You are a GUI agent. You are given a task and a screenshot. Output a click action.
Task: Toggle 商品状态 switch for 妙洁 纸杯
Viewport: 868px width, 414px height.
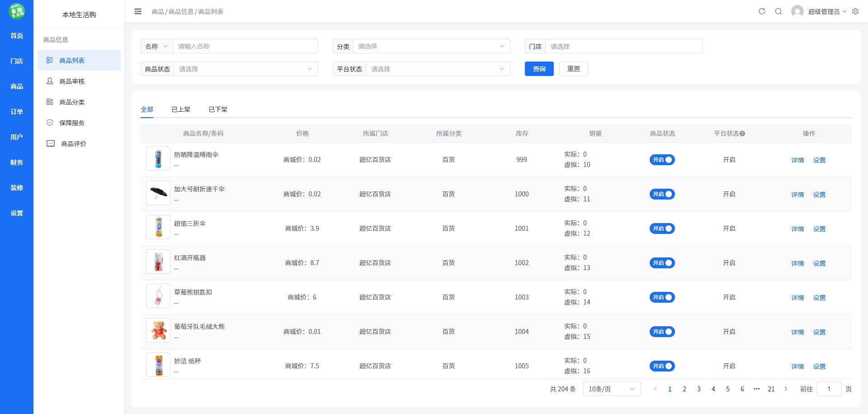click(x=662, y=366)
